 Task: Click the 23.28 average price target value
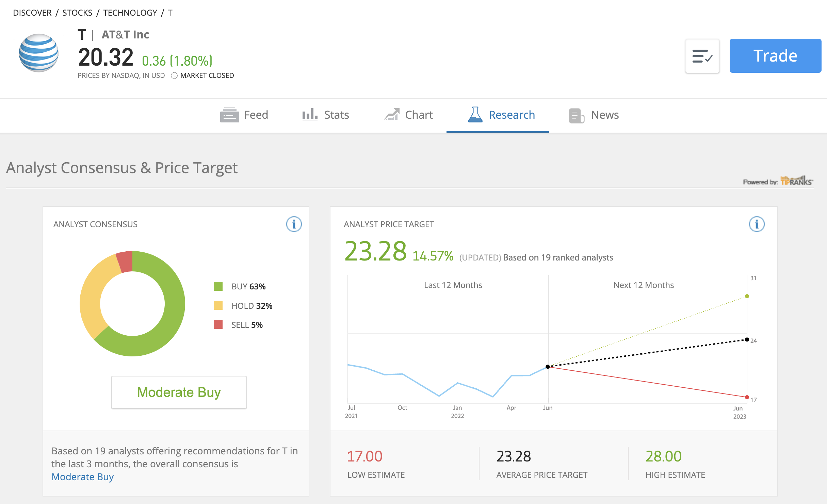(x=514, y=456)
